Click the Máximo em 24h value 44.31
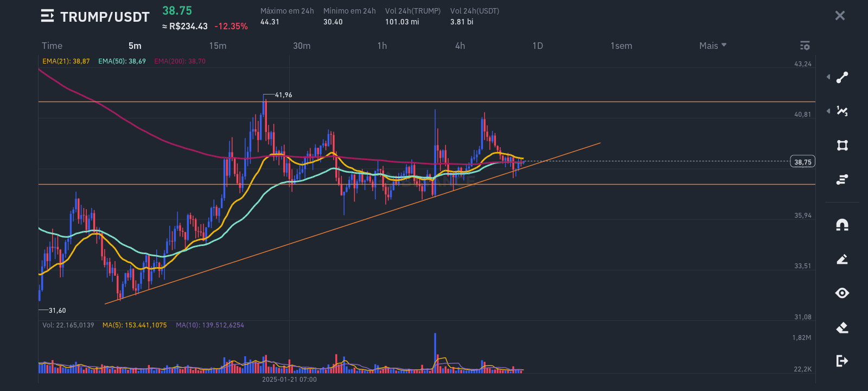The image size is (868, 391). 270,22
